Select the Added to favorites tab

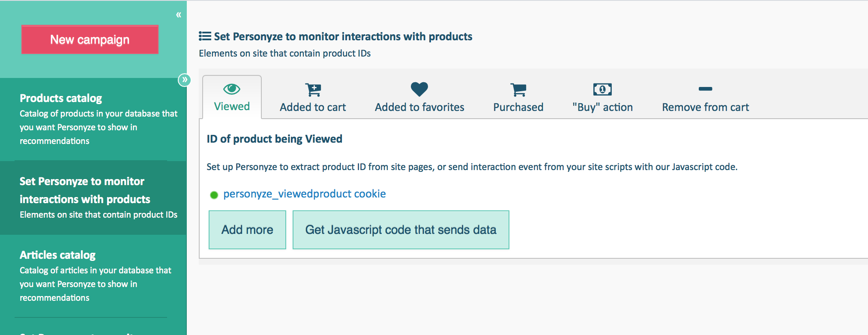click(x=419, y=107)
